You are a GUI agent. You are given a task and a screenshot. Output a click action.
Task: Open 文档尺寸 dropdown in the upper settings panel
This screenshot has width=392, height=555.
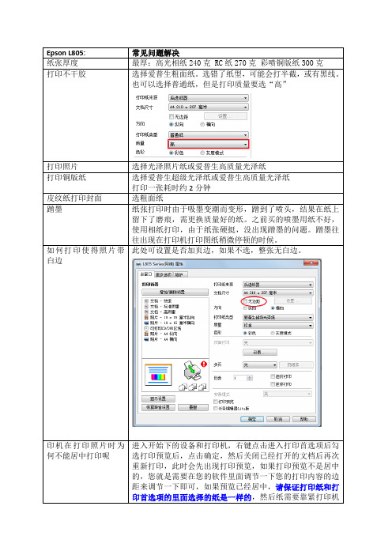[x=209, y=107]
